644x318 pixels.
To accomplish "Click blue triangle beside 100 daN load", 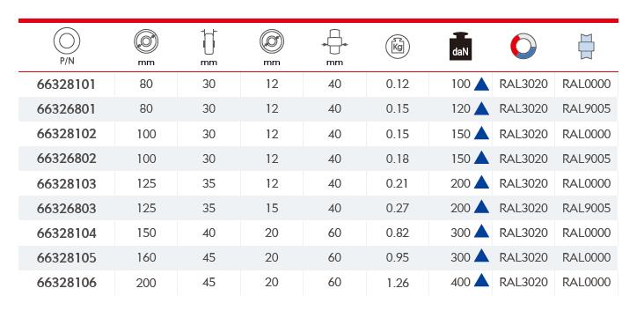I will [481, 84].
